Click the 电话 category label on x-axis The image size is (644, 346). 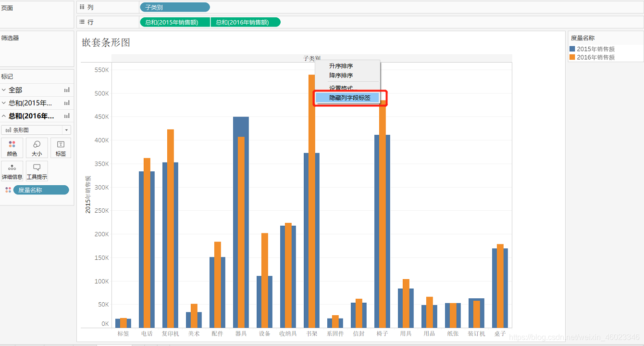[x=147, y=333]
